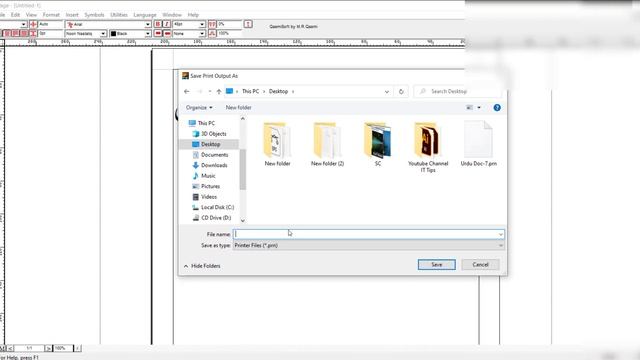Screen dimensions: 640x360
Task: Select Downloads in the navigation tree
Action: pyautogui.click(x=209, y=165)
